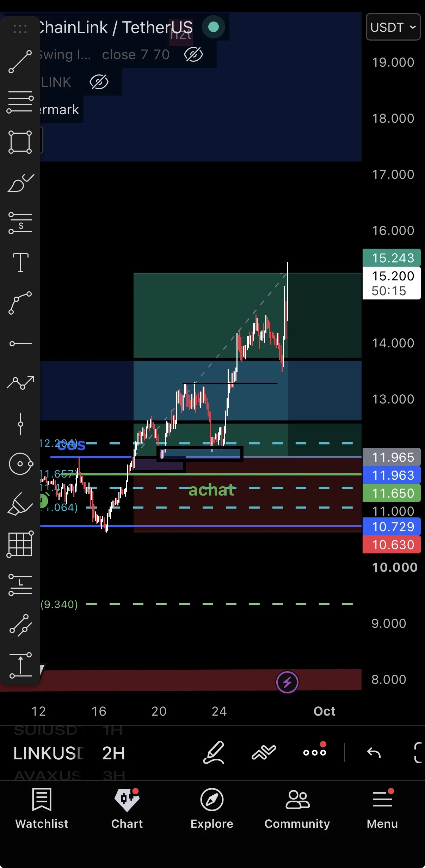Open the pencil drawing mode
425x868 pixels.
tap(214, 752)
